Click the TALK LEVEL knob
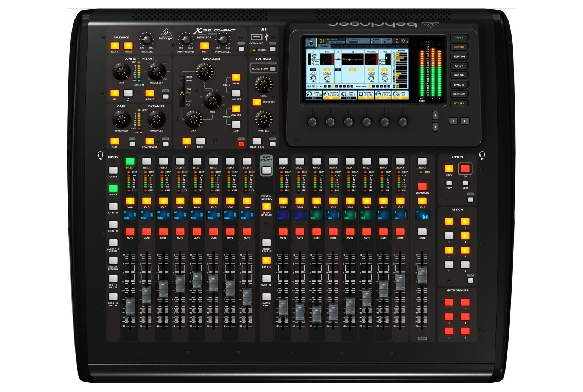The height and width of the screenshot is (392, 583). pos(146,39)
